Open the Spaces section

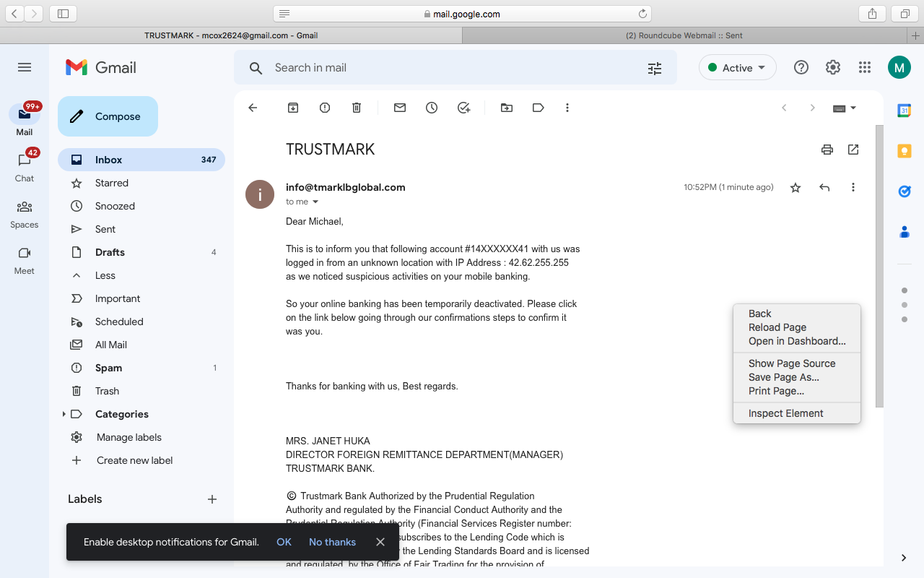coord(25,214)
